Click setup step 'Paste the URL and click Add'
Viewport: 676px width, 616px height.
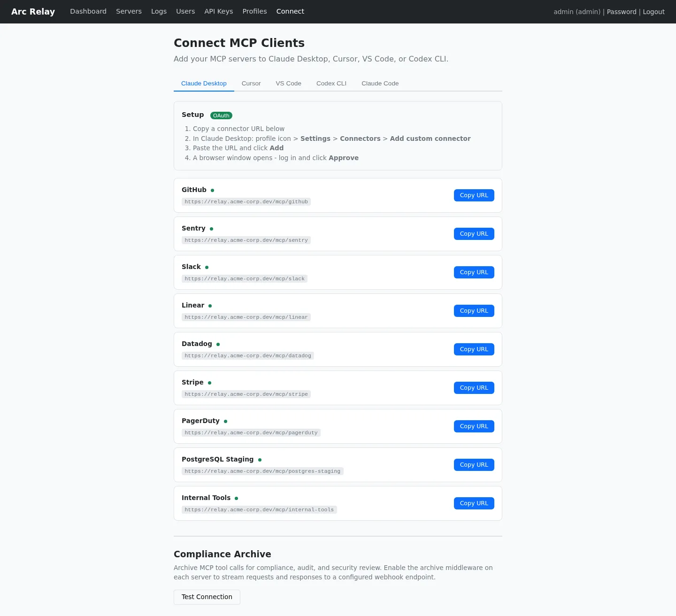238,148
